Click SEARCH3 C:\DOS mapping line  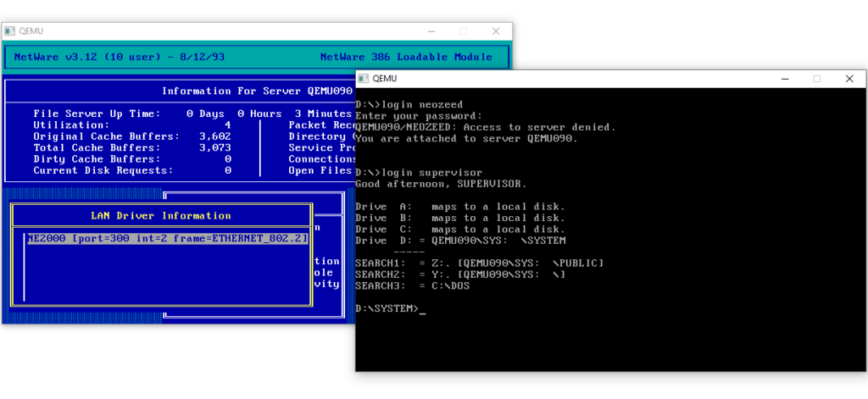(412, 285)
